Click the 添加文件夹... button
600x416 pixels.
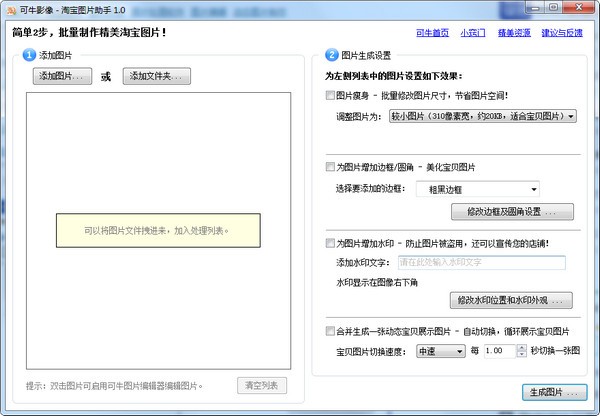pyautogui.click(x=157, y=76)
